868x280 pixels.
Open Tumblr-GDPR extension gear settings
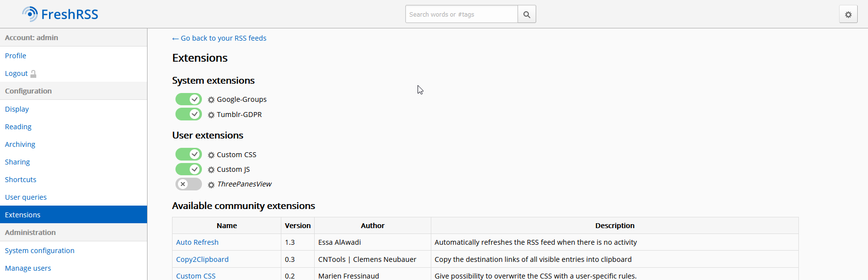211,115
